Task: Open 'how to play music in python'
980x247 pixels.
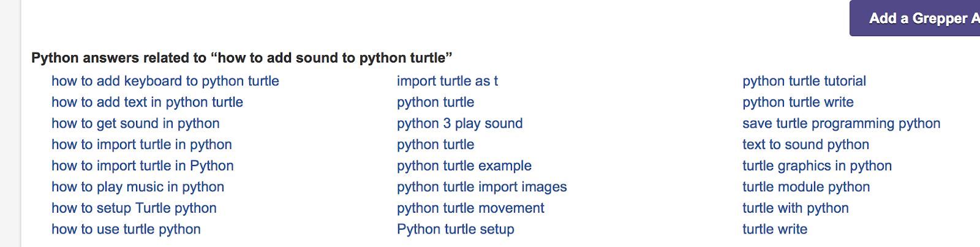Action: (138, 187)
